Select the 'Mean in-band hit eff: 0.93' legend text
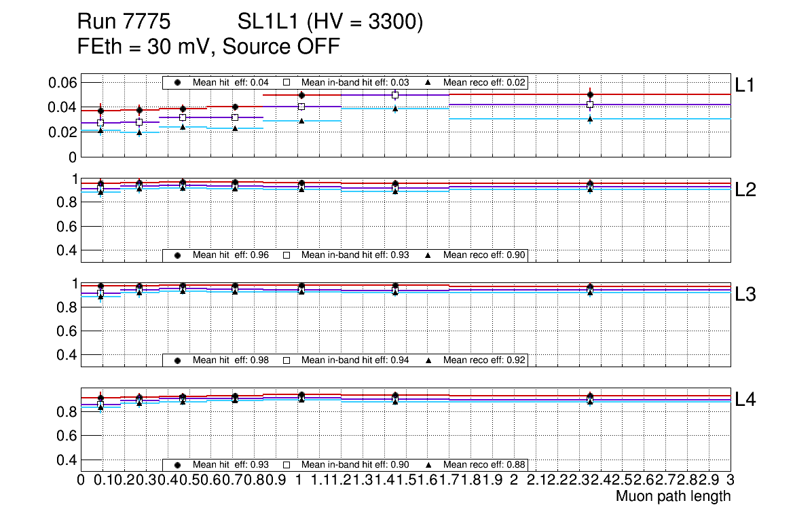Screen dimensions: 812x524 tap(355, 255)
